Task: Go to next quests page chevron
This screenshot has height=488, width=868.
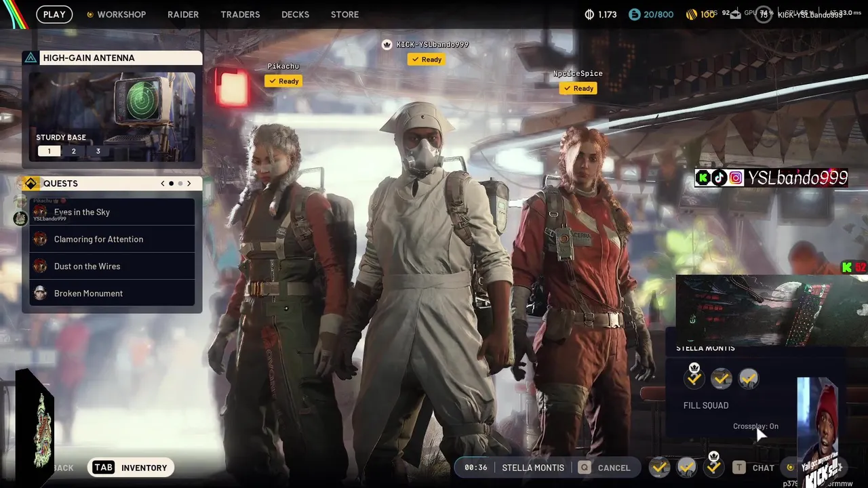Action: [189, 184]
